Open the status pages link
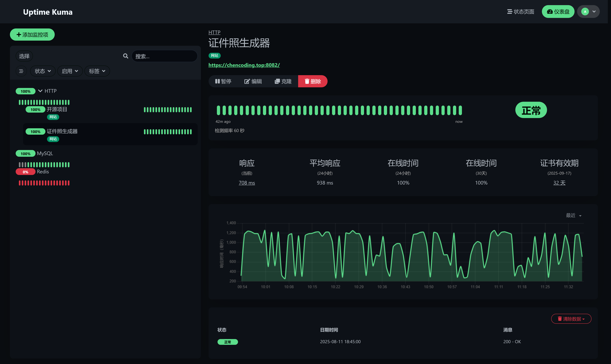This screenshot has width=611, height=364. click(x=520, y=12)
